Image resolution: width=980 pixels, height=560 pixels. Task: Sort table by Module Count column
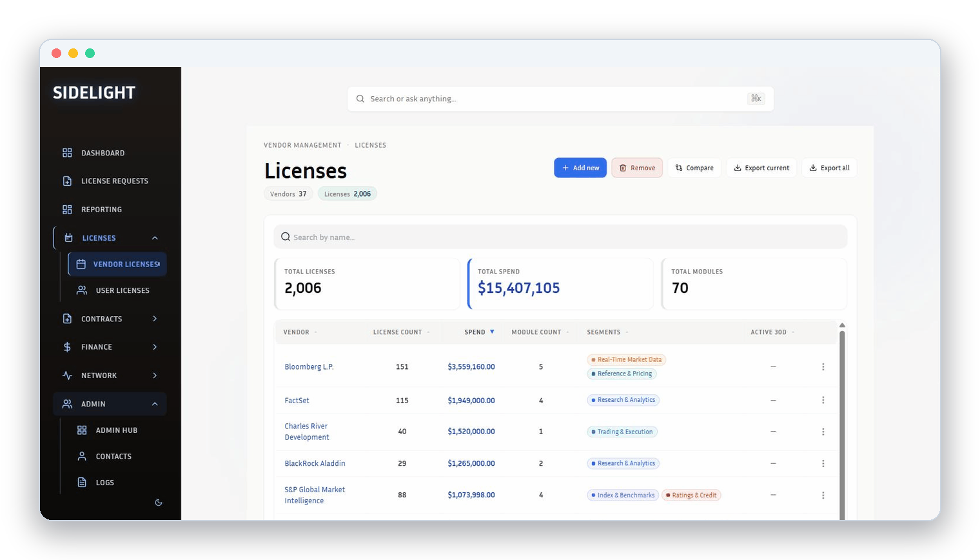click(540, 332)
